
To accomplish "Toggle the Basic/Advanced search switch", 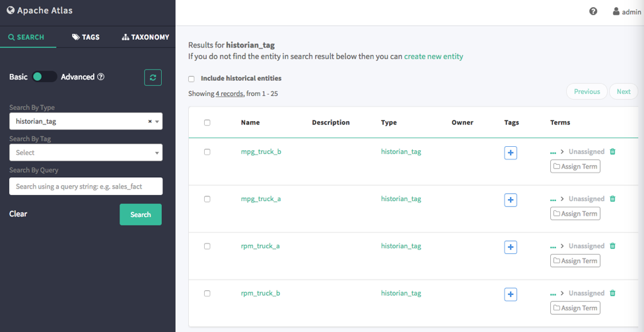I will tap(45, 77).
